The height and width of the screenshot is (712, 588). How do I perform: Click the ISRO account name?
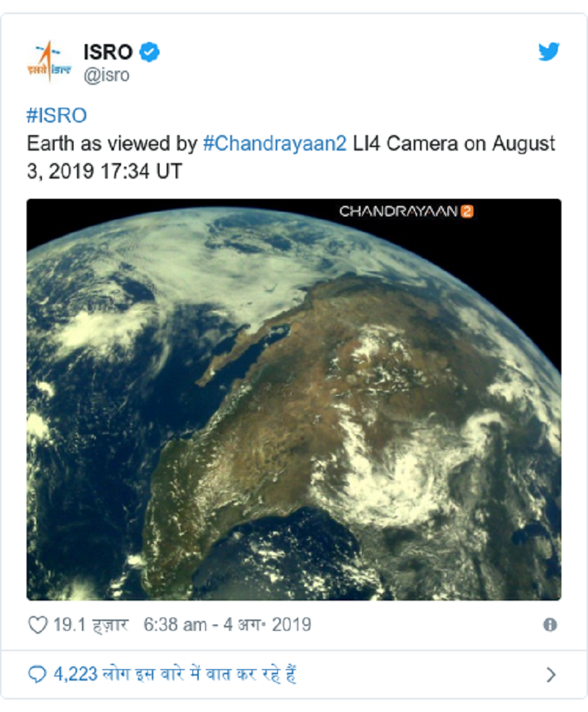pyautogui.click(x=108, y=52)
